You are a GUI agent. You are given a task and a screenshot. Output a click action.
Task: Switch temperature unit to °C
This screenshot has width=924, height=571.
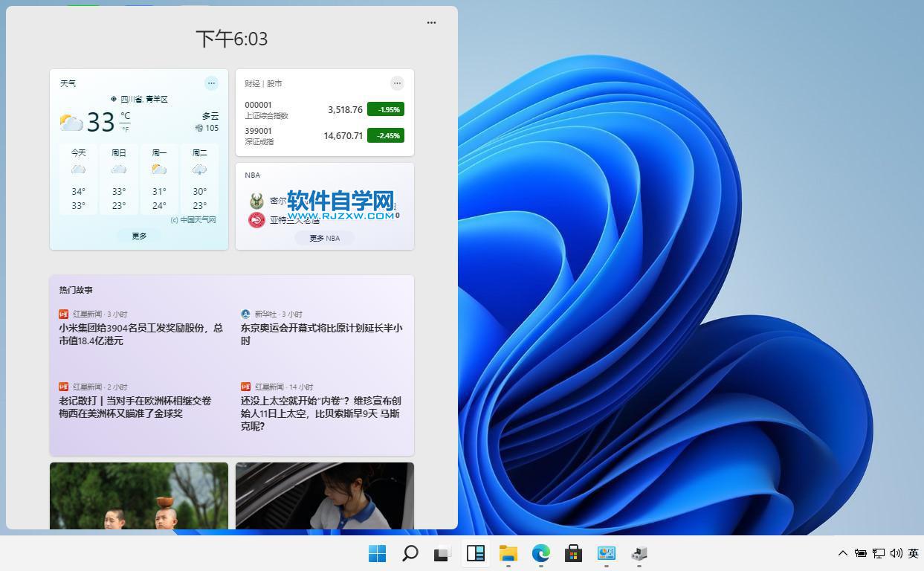[126, 116]
